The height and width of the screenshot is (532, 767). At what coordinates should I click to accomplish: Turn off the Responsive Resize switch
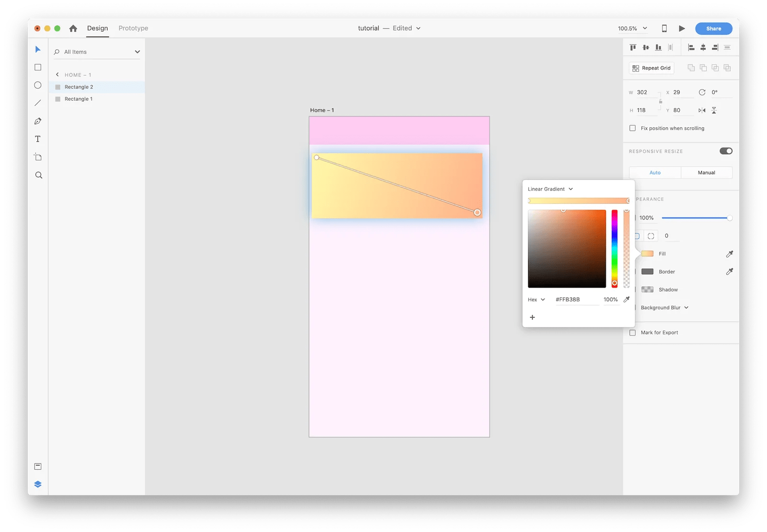[x=726, y=151]
